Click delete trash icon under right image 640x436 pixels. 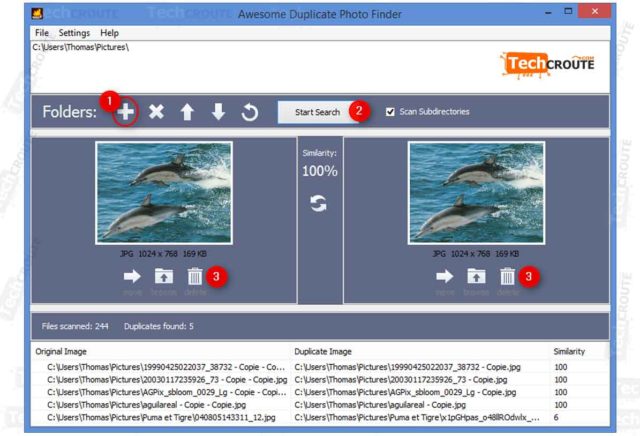507,276
